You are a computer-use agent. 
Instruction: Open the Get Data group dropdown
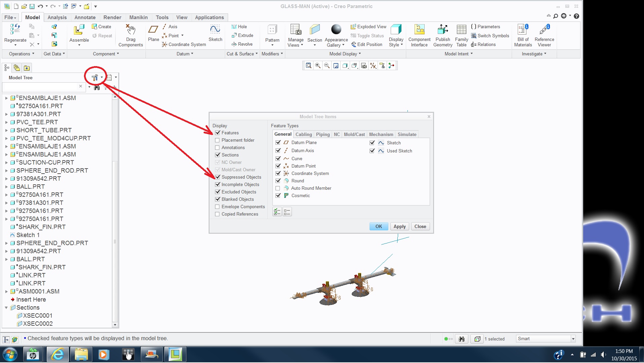coord(54,54)
